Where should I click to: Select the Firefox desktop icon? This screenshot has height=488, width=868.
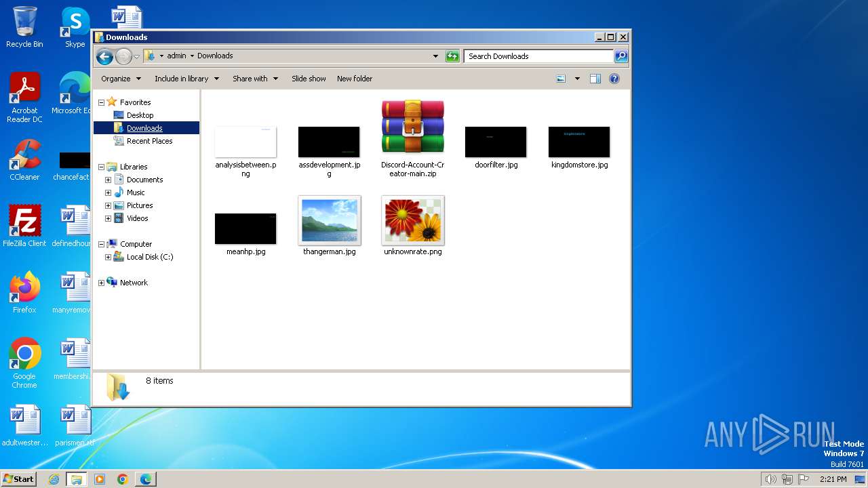pos(24,293)
